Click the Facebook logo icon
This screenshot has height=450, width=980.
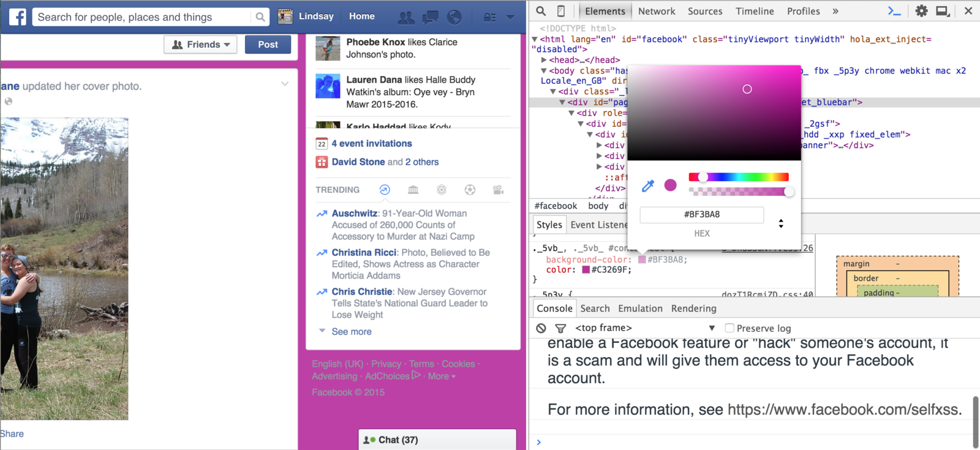(x=18, y=17)
